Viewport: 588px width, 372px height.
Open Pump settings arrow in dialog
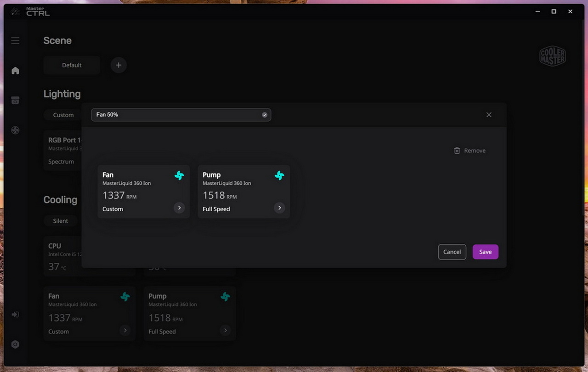coord(279,208)
